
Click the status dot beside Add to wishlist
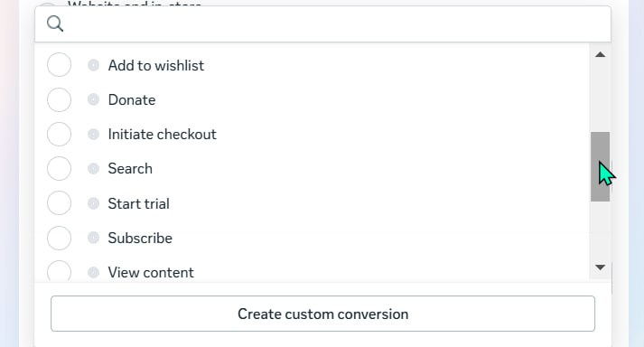93,65
